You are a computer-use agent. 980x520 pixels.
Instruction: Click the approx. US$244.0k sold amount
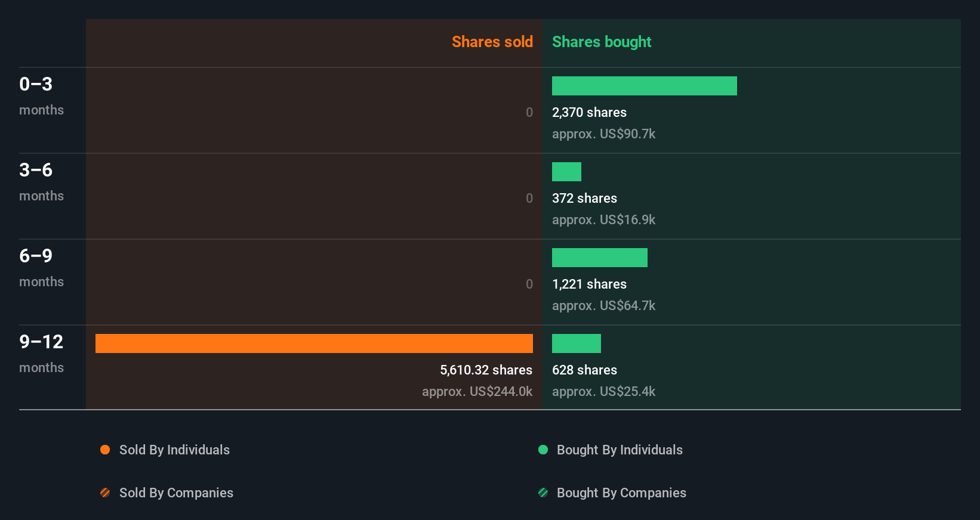(477, 391)
